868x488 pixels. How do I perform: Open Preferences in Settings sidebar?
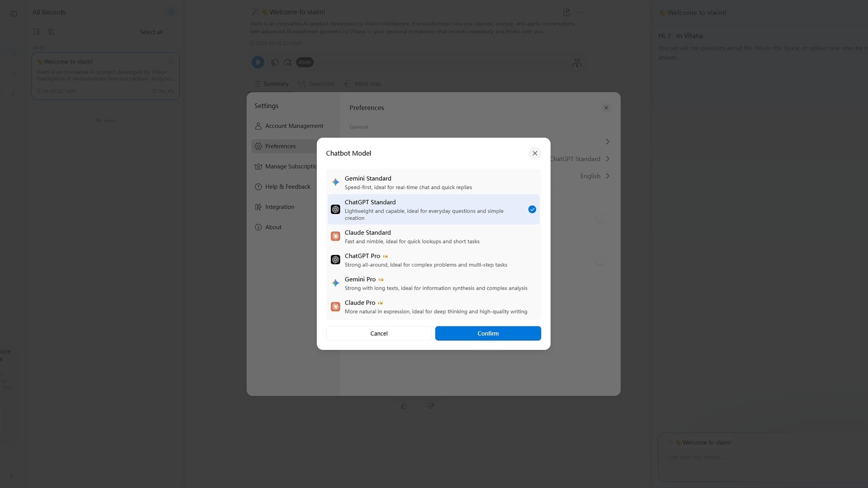click(284, 146)
